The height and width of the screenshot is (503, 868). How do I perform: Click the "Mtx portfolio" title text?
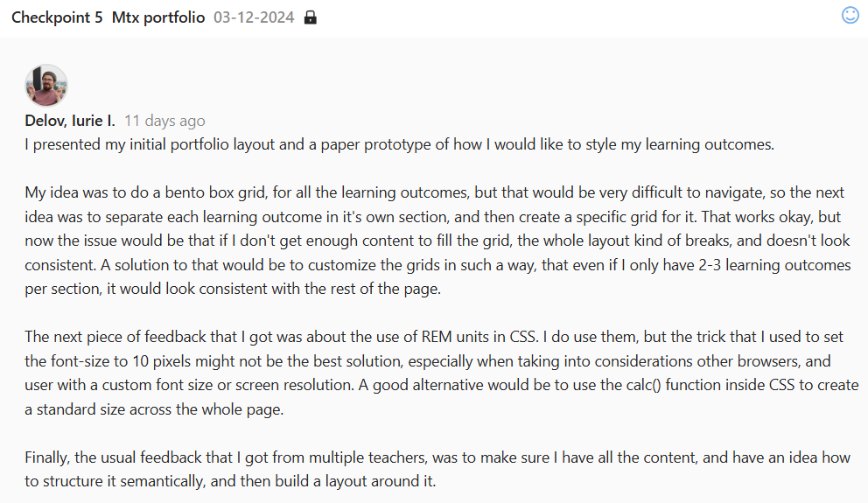(158, 18)
